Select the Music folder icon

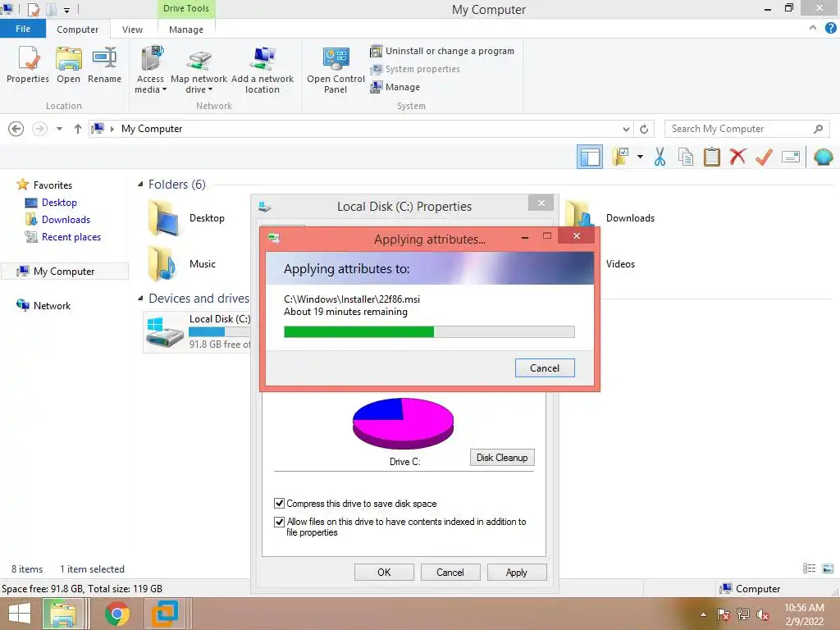click(162, 263)
